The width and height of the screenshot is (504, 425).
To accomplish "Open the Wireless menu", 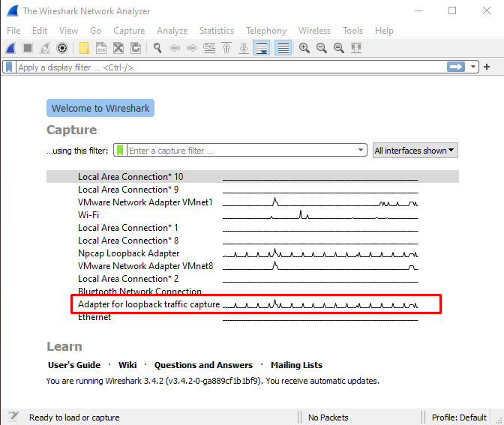I will tap(314, 31).
